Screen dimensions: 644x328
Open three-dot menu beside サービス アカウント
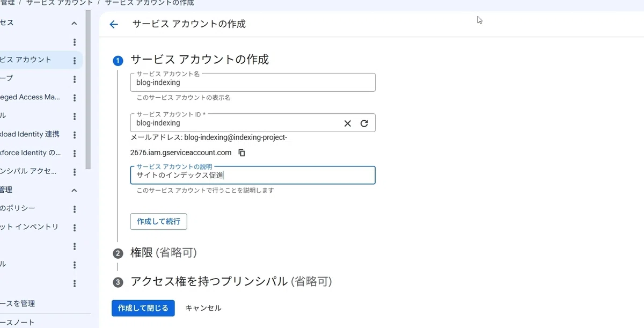75,61
